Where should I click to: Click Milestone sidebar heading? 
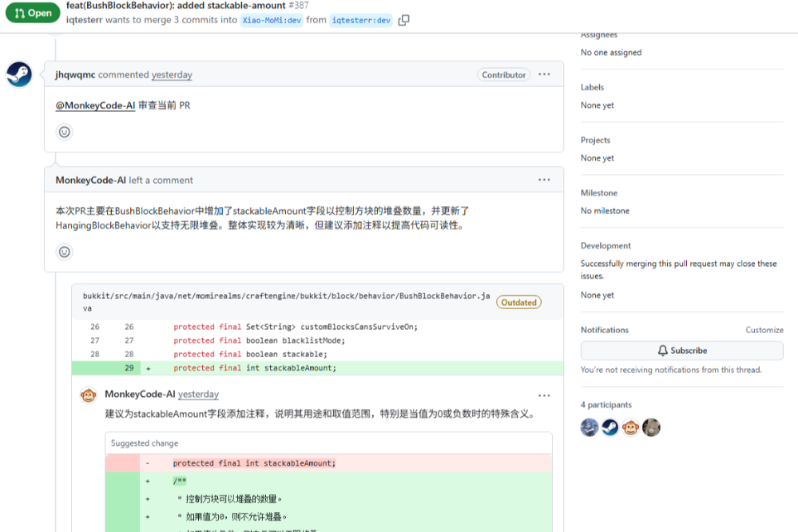(x=599, y=193)
